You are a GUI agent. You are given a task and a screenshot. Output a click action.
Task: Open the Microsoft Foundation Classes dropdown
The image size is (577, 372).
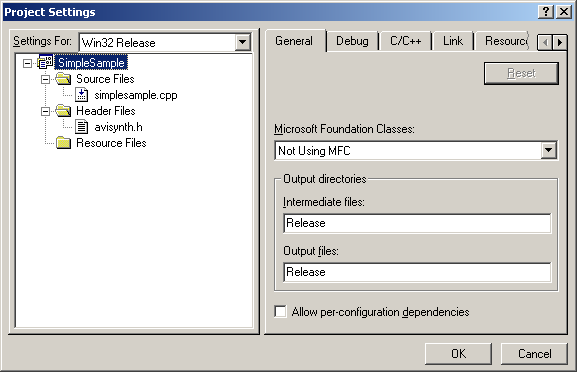(548, 150)
